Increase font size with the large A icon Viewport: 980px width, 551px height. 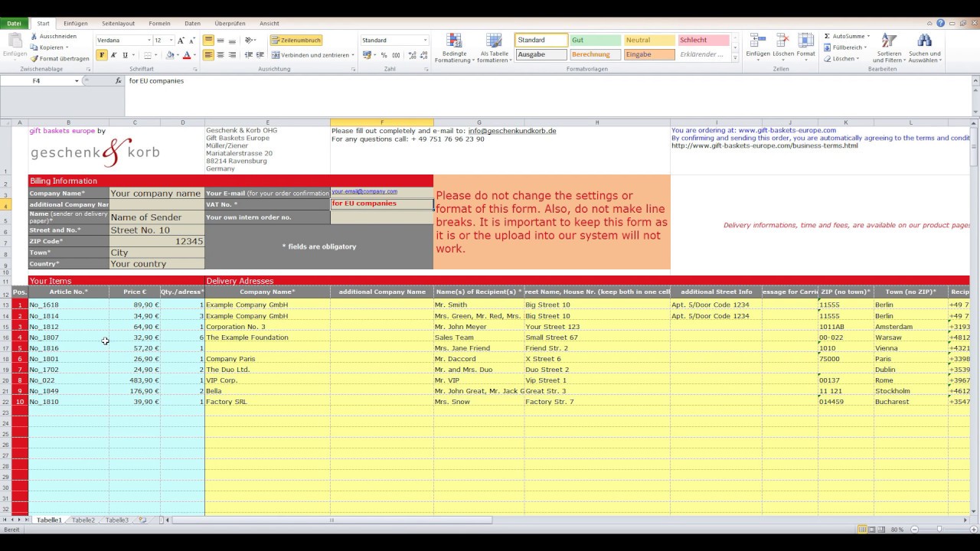(x=181, y=41)
